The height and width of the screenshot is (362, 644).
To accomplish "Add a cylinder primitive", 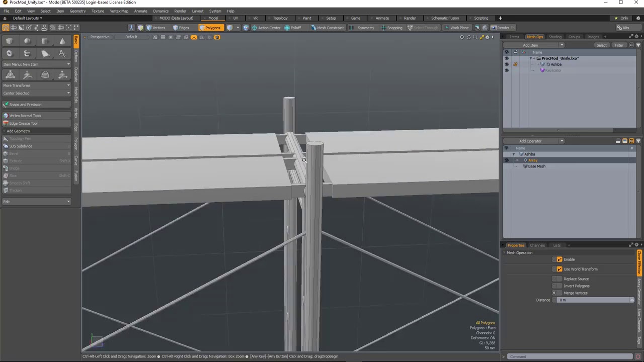I will coord(45,41).
